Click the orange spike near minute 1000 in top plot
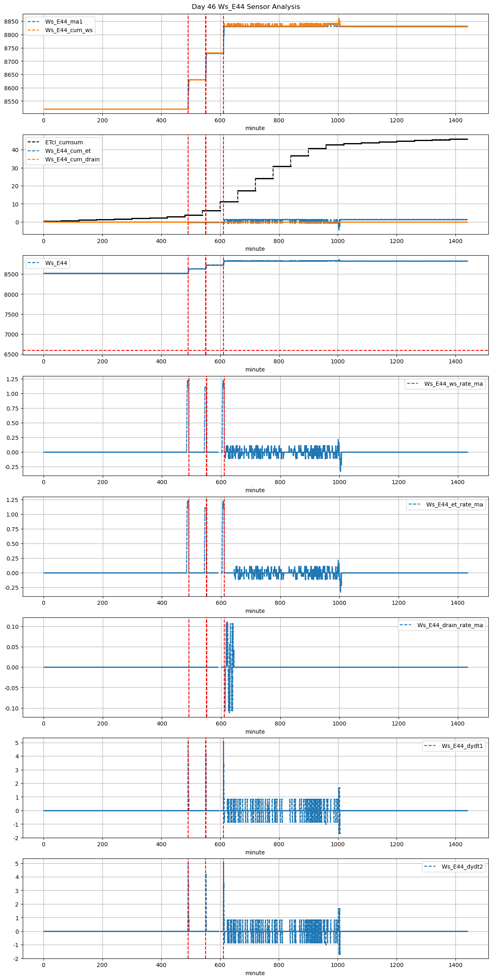 (339, 20)
